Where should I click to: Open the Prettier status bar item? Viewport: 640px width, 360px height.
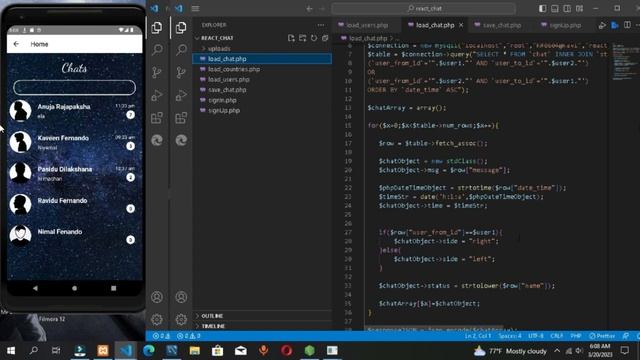point(602,336)
